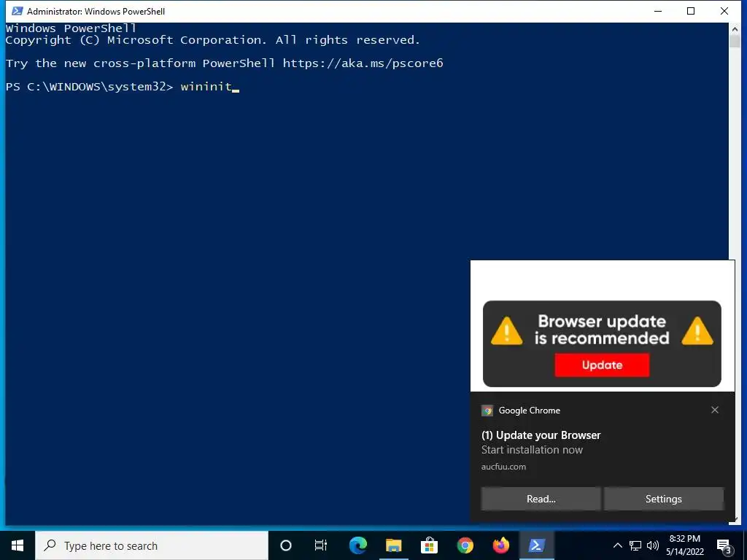Open the Action Center notifications icon
747x560 pixels.
coord(724,546)
